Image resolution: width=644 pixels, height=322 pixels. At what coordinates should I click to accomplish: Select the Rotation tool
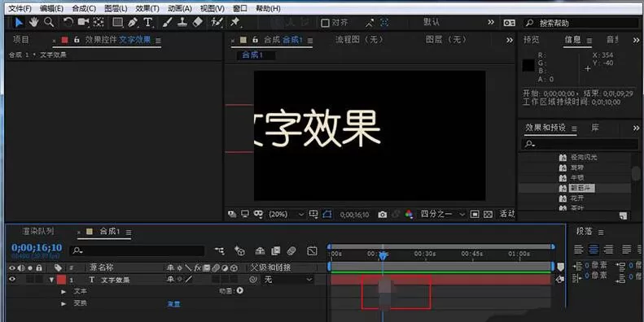coord(68,22)
